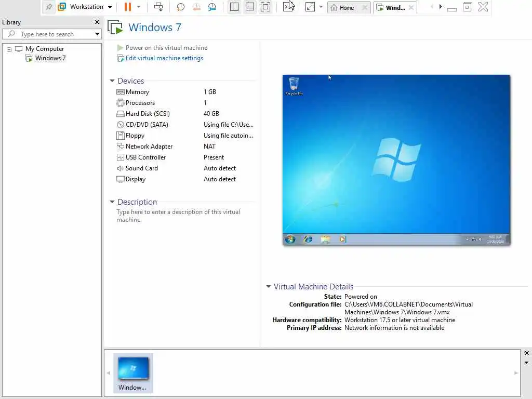Image resolution: width=532 pixels, height=399 pixels.
Task: Select Windows 7 in library tree
Action: 50,58
